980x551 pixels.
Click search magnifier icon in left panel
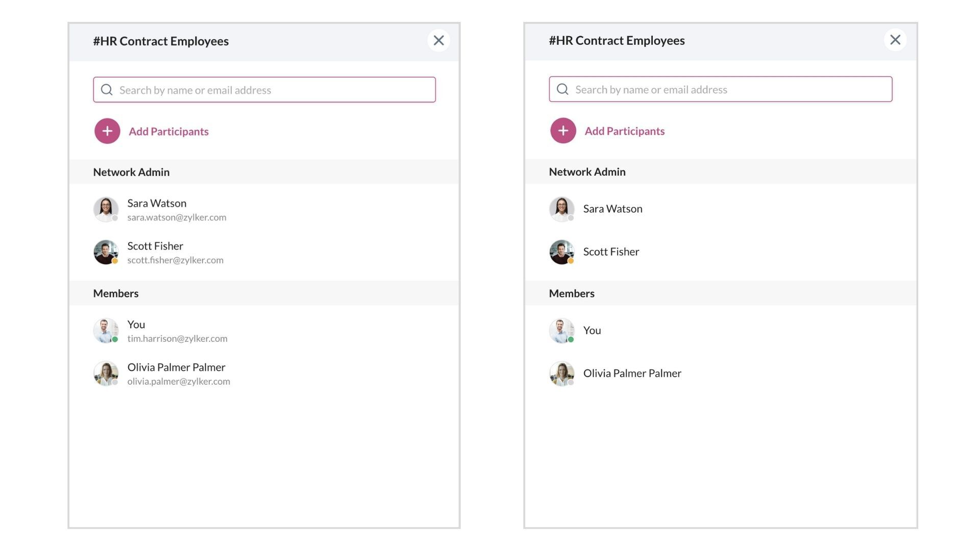click(107, 90)
